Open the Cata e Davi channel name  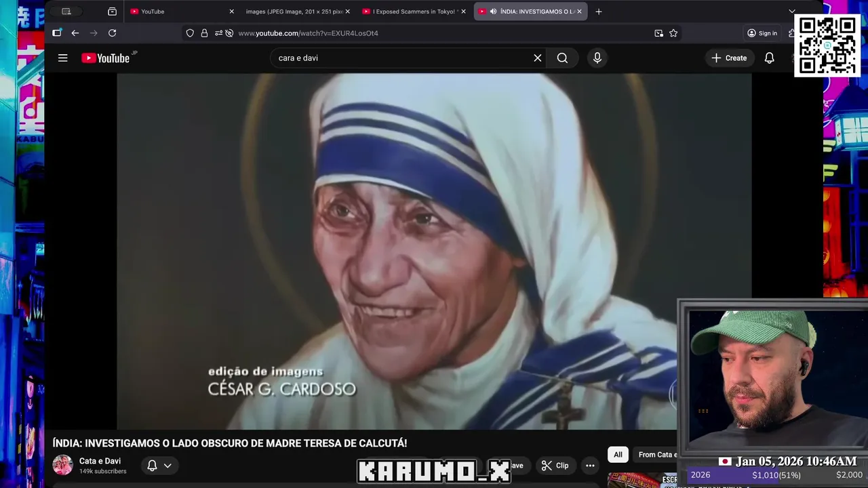click(x=100, y=461)
